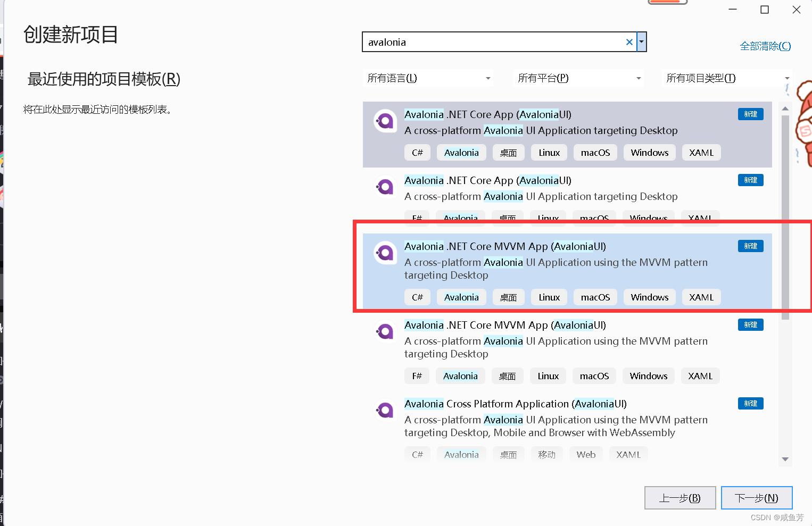Click the 新建 badge on the first template
This screenshot has height=526, width=812.
click(751, 114)
